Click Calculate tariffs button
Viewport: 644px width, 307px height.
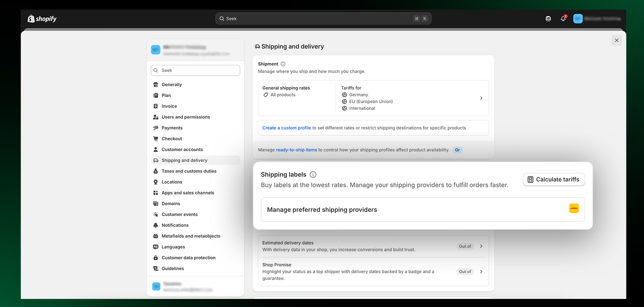coord(554,180)
